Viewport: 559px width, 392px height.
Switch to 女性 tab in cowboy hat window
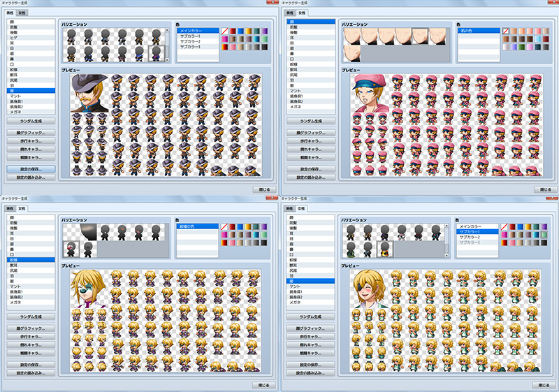pos(22,13)
